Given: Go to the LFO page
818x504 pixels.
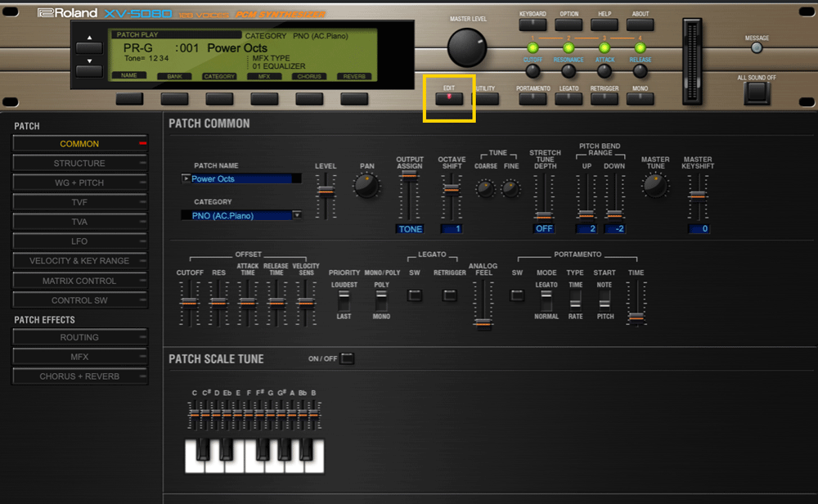Looking at the screenshot, I should 80,241.
